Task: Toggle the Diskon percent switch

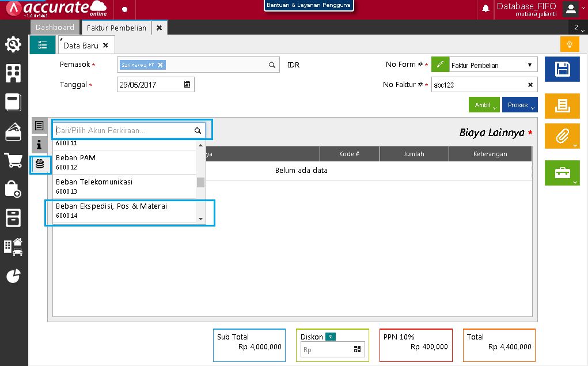Action: pyautogui.click(x=330, y=337)
